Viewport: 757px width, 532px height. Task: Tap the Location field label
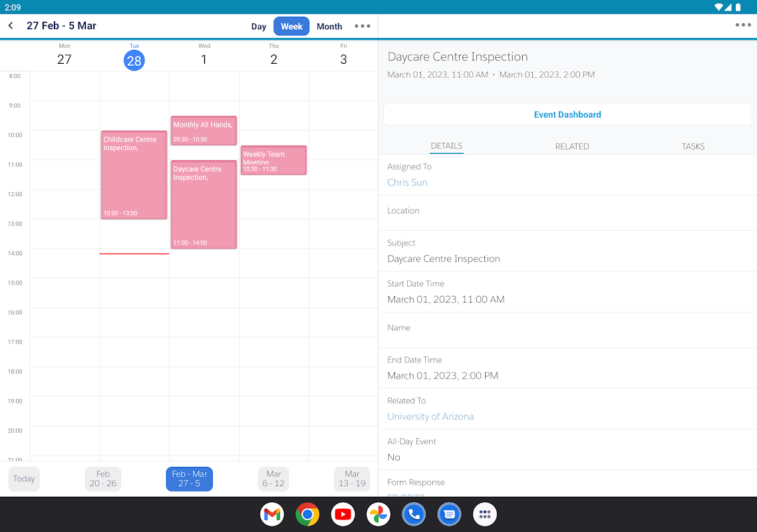[x=403, y=211]
